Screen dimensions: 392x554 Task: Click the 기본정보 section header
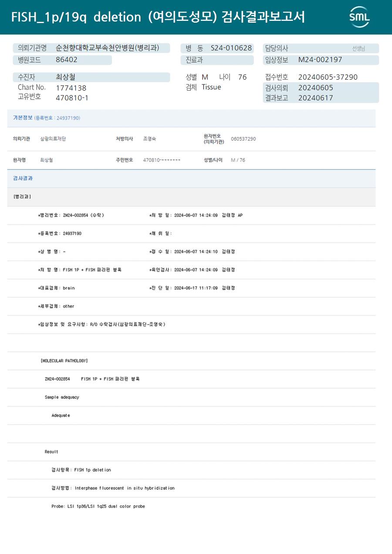point(191,118)
